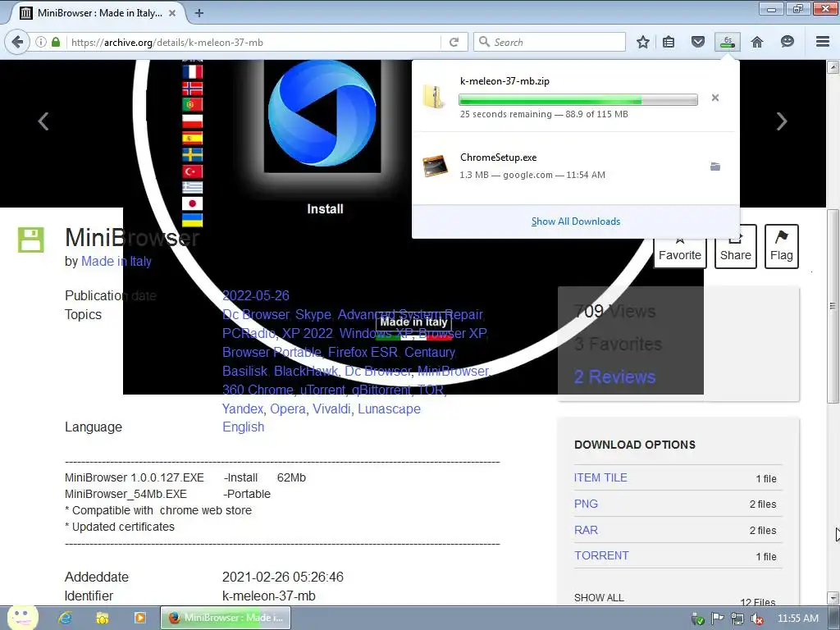The width and height of the screenshot is (840, 630).
Task: Save page to Pocket icon
Action: [697, 42]
